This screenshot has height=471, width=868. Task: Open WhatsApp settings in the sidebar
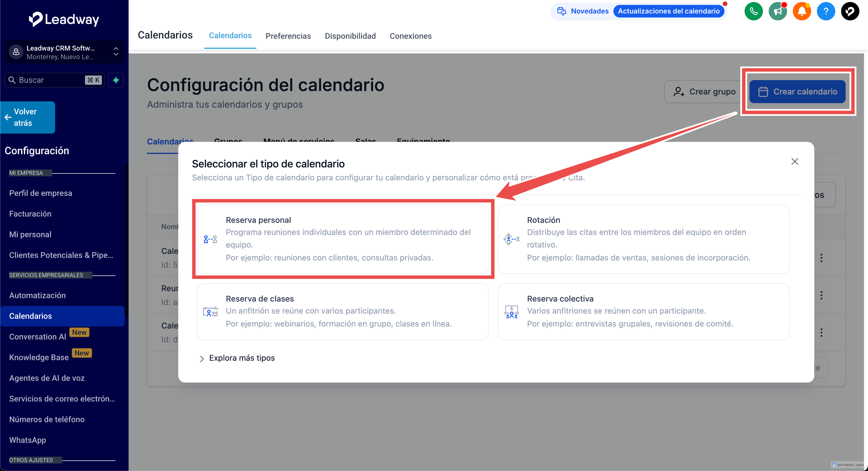click(28, 440)
